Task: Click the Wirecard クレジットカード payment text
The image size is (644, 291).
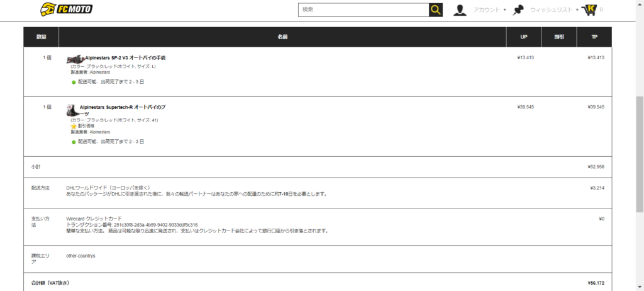Action: tap(94, 219)
